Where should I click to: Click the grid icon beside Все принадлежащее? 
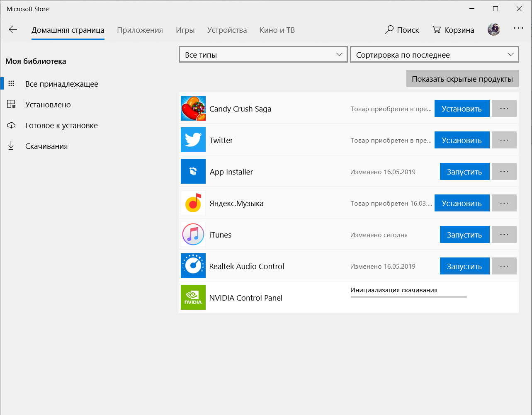pos(11,84)
